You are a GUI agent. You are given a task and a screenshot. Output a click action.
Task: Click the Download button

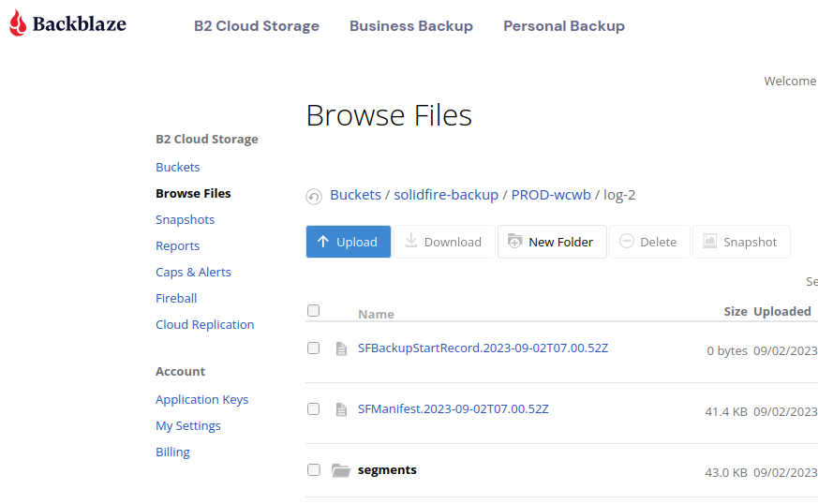pyautogui.click(x=444, y=242)
